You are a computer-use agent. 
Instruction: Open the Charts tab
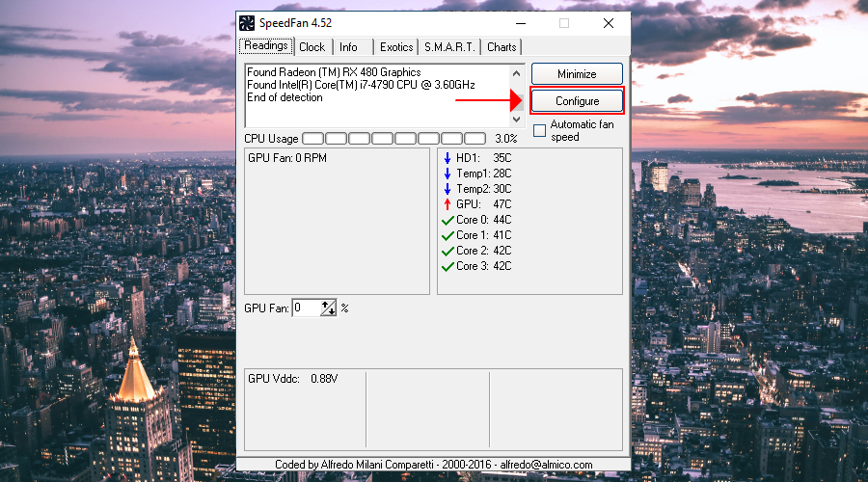(x=502, y=47)
